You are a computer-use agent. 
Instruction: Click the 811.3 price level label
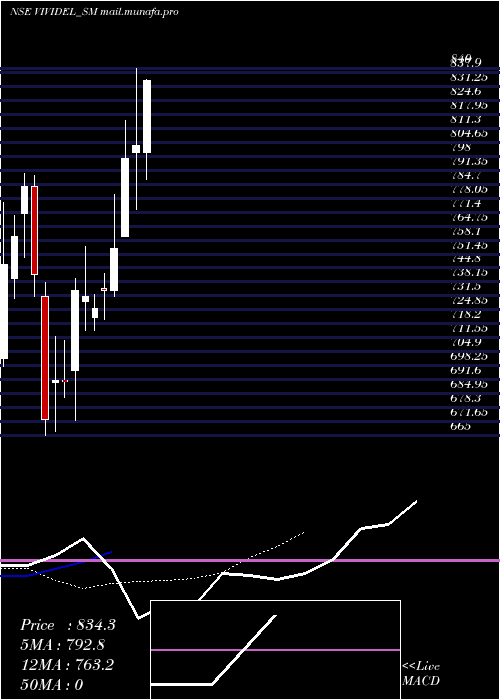(466, 119)
